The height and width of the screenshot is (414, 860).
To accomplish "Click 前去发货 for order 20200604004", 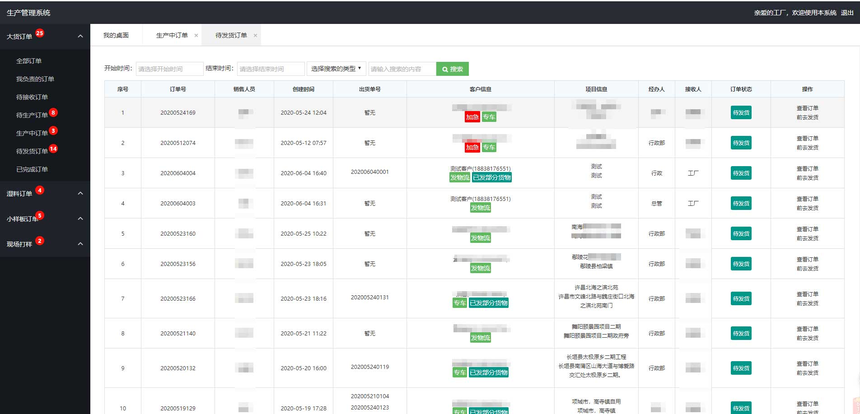I will point(807,177).
